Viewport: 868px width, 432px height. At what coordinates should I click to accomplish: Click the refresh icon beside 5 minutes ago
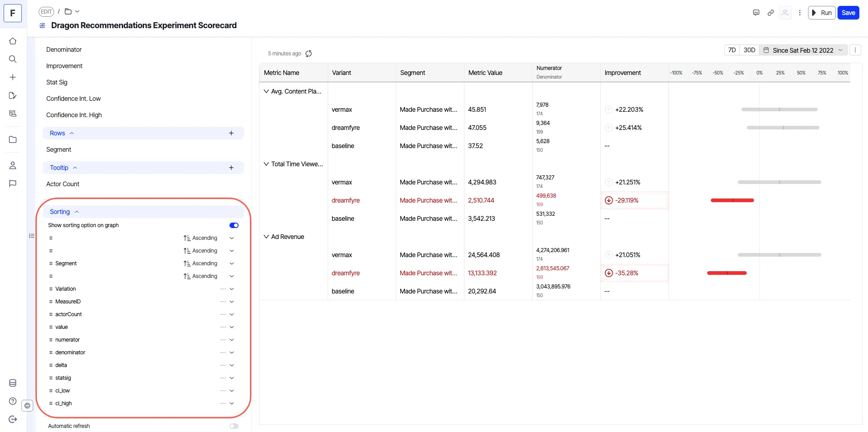click(309, 54)
